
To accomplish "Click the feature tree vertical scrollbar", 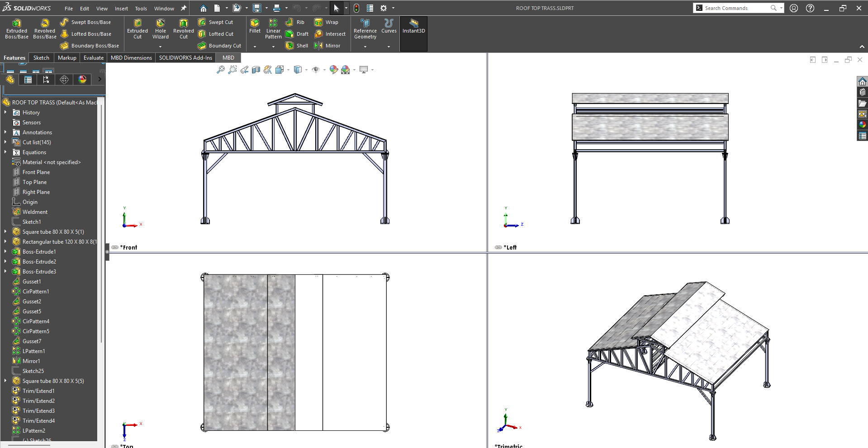I will tap(101, 224).
